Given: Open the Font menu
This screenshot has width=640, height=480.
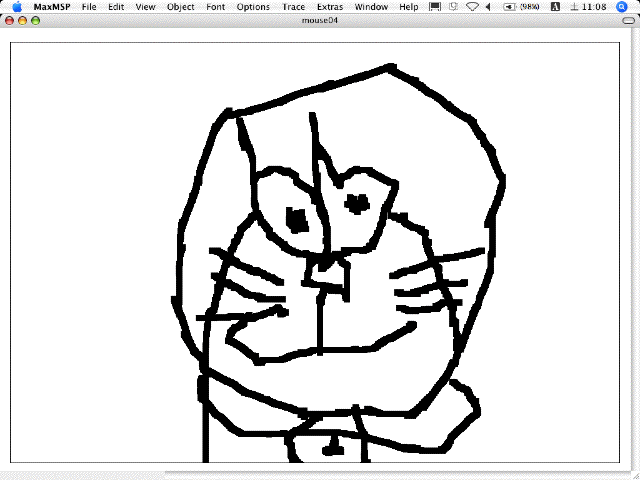Looking at the screenshot, I should click(x=215, y=7).
